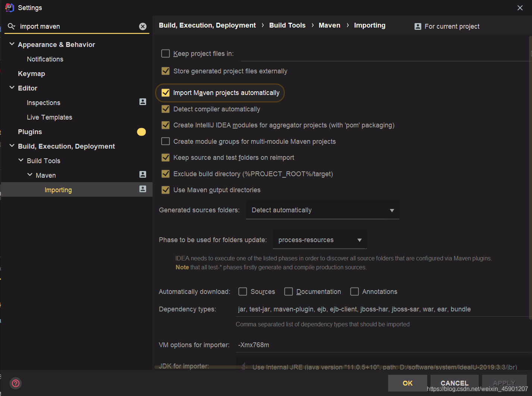Screen dimensions: 532x396
Task: Click the For current project icon
Action: point(418,26)
